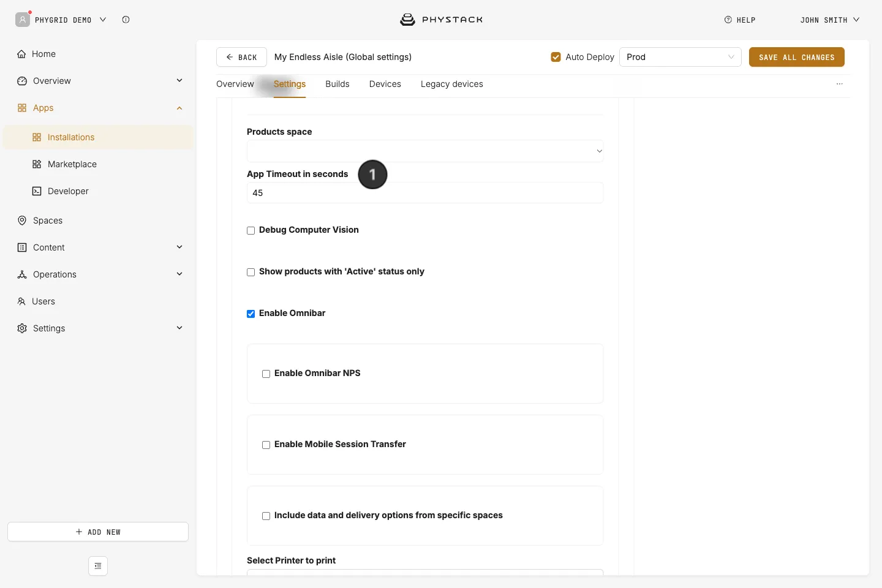Click the Users people icon
The image size is (882, 588).
click(x=21, y=301)
